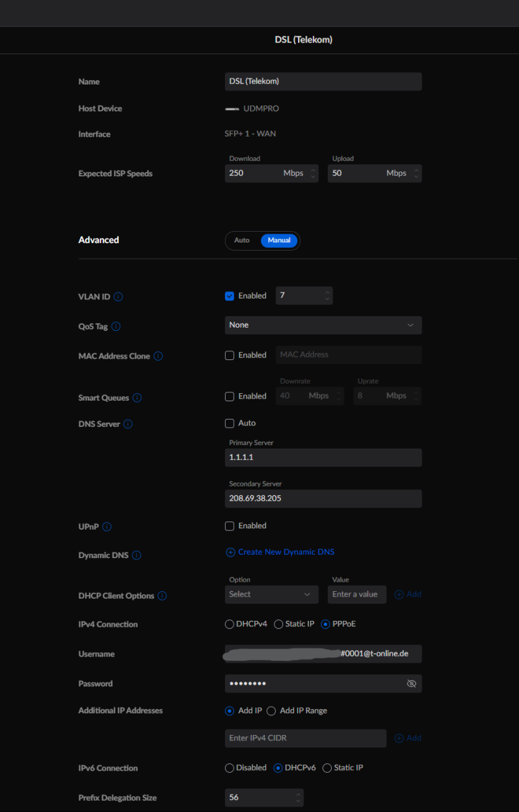Select Static IP for IPv6 Connection
The image size is (519, 812).
(x=327, y=768)
